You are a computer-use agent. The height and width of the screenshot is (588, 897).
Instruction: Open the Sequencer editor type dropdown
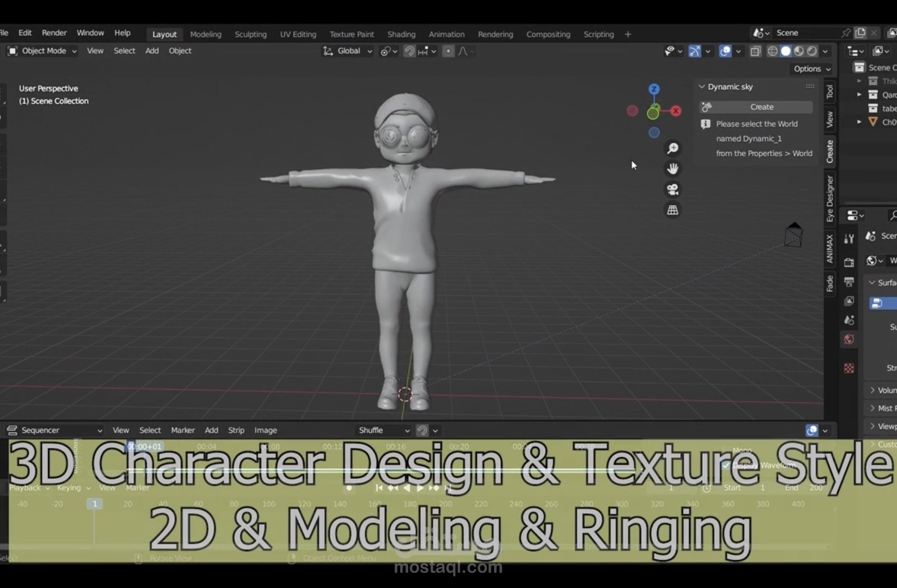coord(54,431)
